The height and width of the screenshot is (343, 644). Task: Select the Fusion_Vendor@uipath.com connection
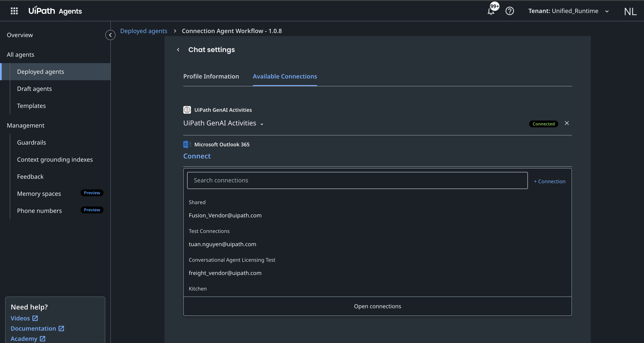pos(225,215)
